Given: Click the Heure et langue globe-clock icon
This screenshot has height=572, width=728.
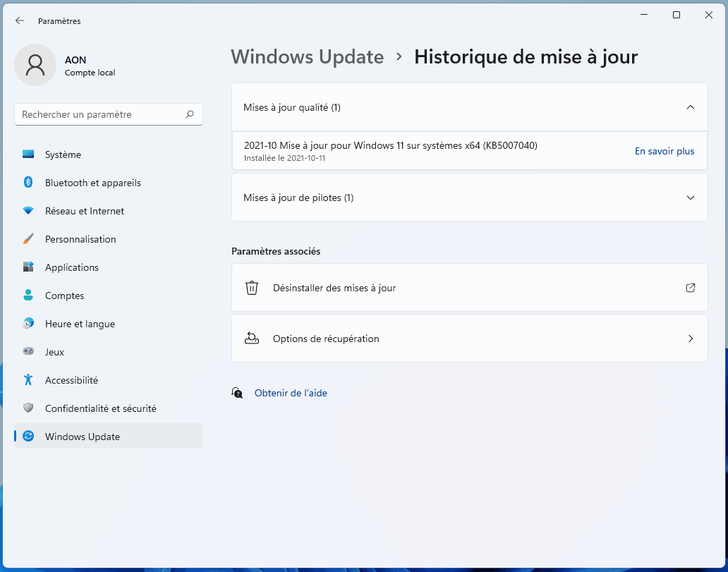Looking at the screenshot, I should (28, 324).
